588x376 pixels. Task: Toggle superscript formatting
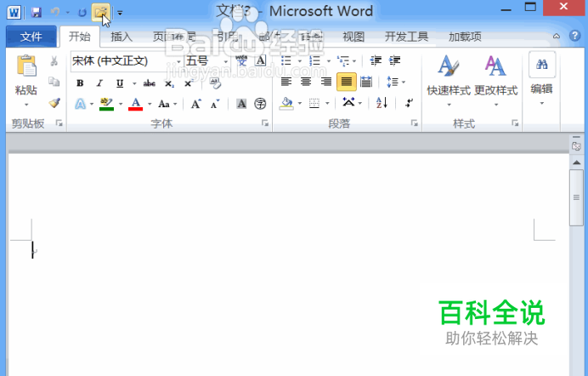coord(189,83)
